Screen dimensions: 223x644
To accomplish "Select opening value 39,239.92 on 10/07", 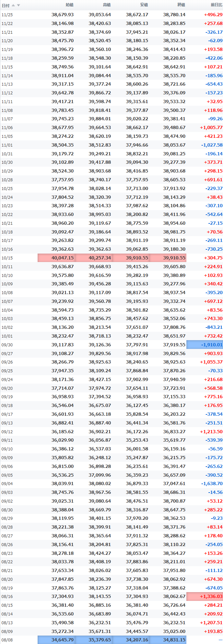I will pos(63,302).
